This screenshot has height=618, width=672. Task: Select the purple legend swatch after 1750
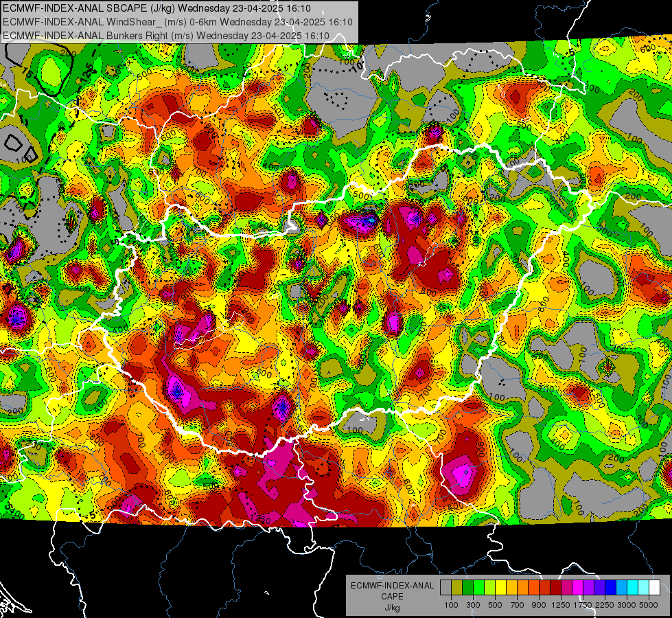point(588,588)
